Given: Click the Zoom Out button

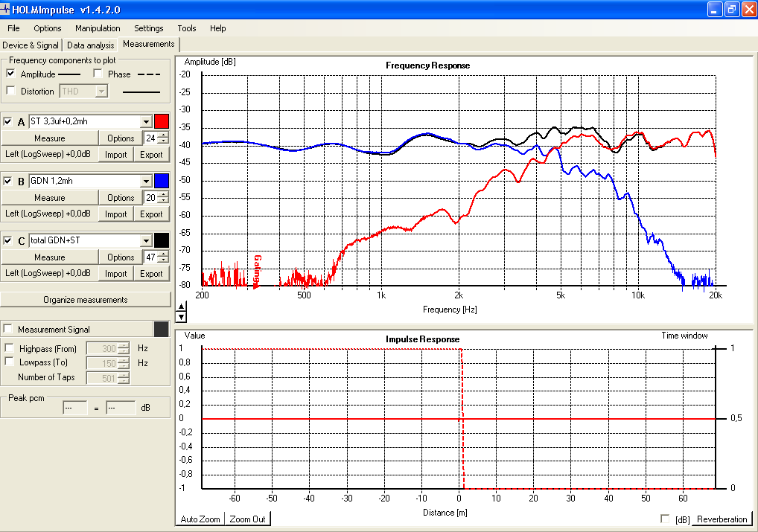Looking at the screenshot, I should (x=247, y=519).
